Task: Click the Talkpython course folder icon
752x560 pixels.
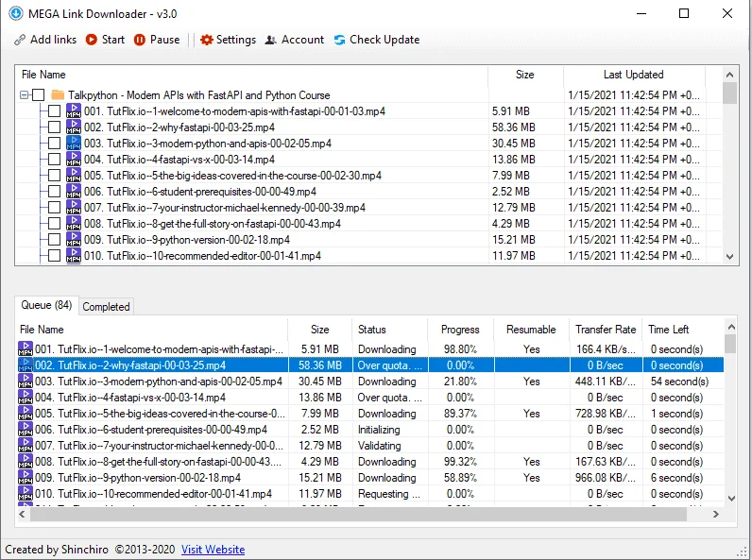Action: (x=58, y=95)
